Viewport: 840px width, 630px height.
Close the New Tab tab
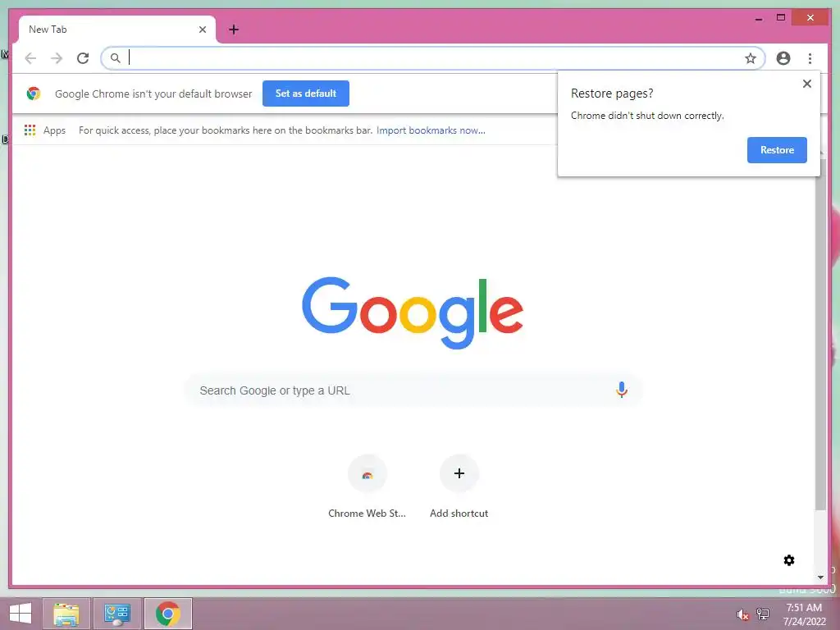(x=203, y=30)
